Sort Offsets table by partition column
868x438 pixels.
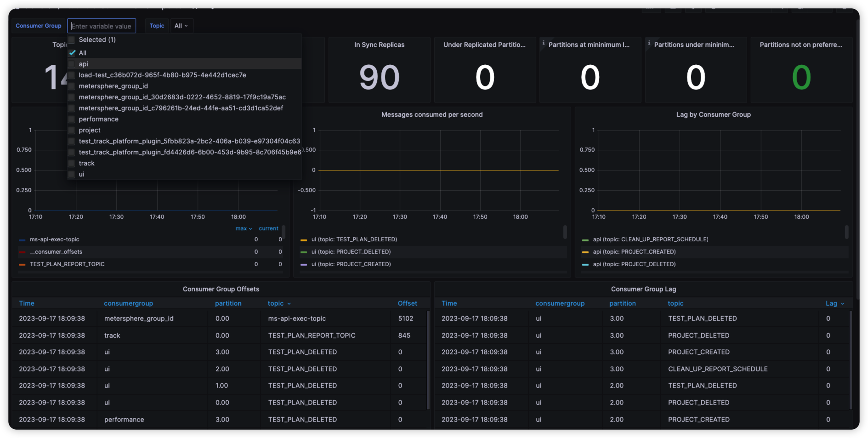click(x=228, y=303)
